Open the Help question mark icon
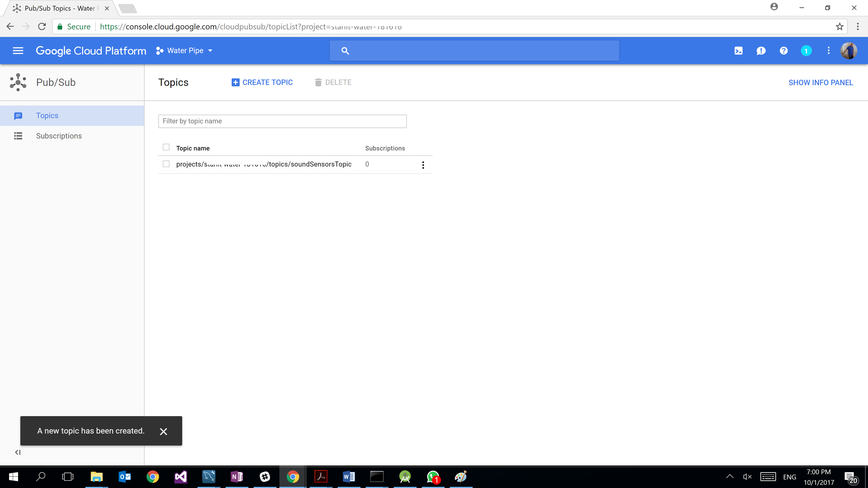Screen dimensions: 868x488 click(783, 51)
